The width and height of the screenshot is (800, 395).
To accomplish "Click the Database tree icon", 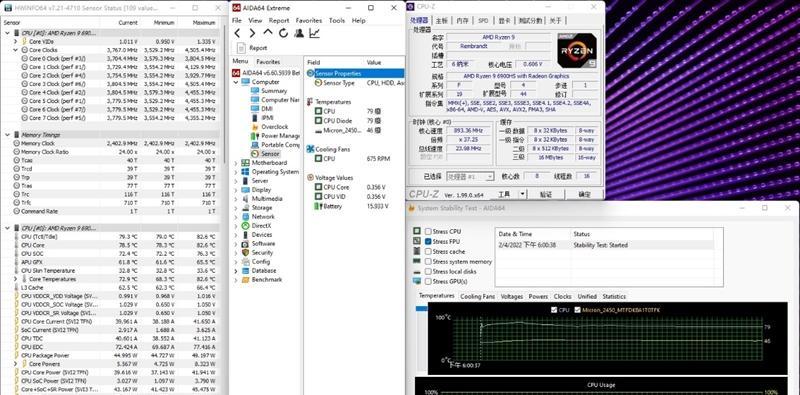I will point(245,270).
